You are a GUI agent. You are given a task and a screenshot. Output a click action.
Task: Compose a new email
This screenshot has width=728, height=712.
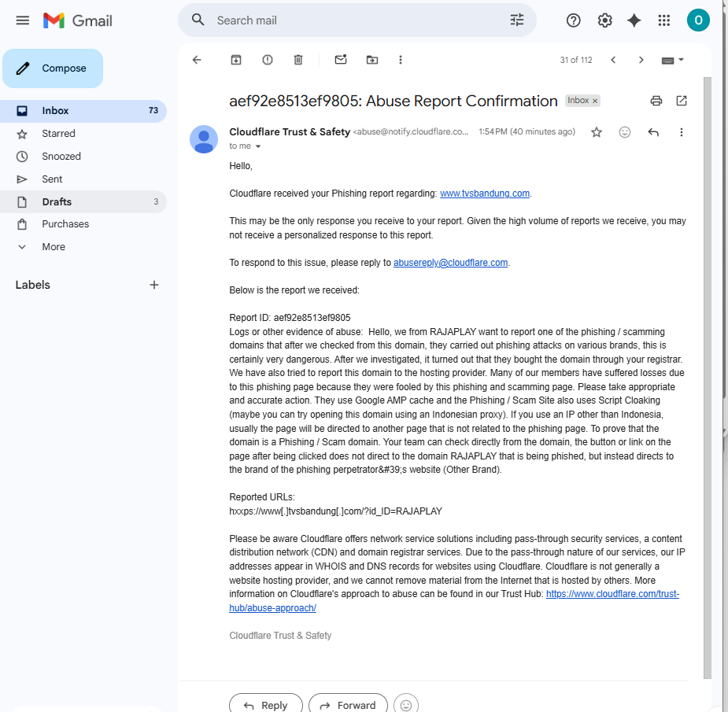(53, 68)
